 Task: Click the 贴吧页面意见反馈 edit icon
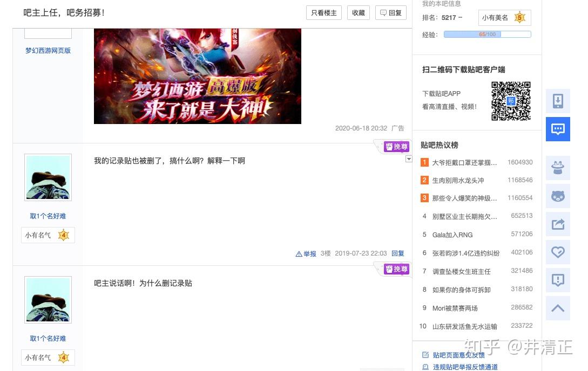tap(425, 355)
